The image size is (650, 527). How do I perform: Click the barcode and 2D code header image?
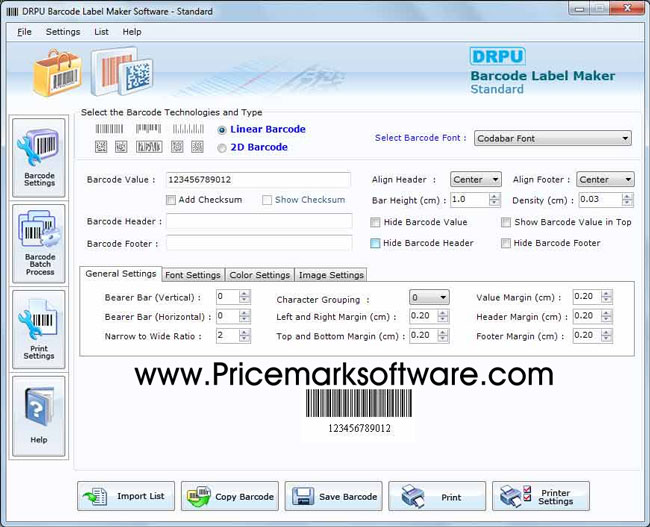click(x=122, y=71)
